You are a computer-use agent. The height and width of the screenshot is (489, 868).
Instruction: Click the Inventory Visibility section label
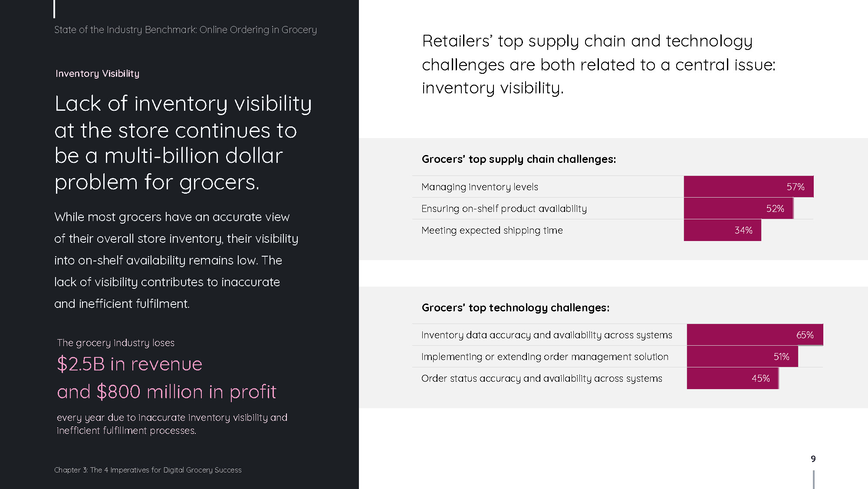click(x=97, y=74)
